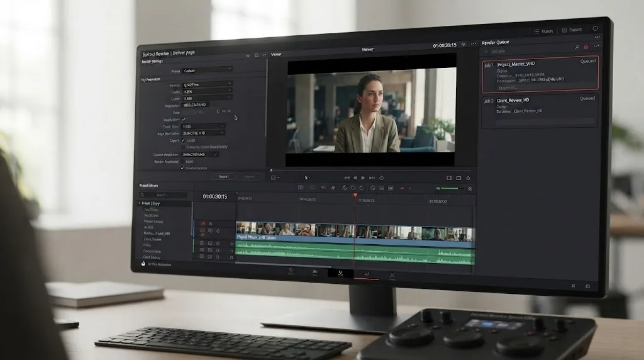Open timeline settings gear beside volume slider
Image resolution: width=644 pixels, height=360 pixels.
tap(470, 189)
